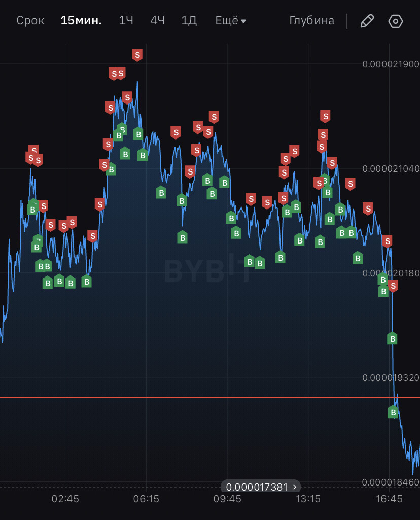Click the topmost S sell marker

[137, 55]
